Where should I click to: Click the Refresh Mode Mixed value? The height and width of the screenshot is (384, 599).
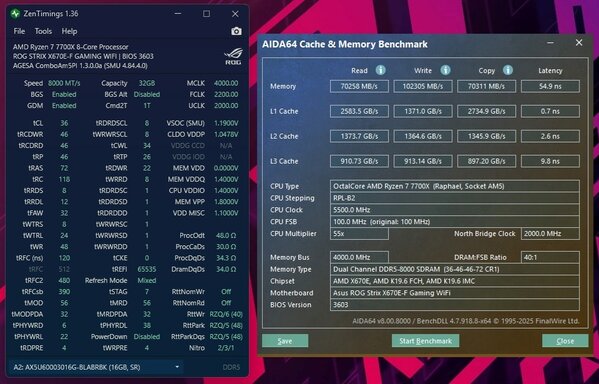[x=147, y=280]
